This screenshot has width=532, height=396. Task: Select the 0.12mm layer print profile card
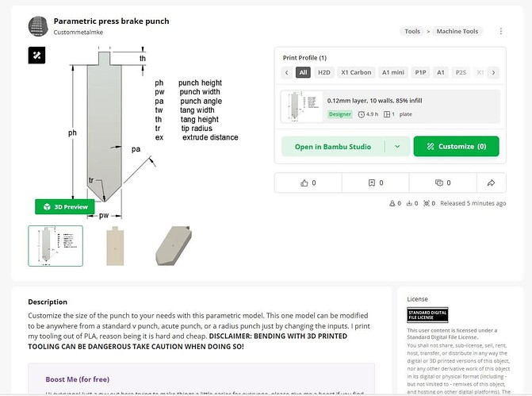pyautogui.click(x=390, y=107)
